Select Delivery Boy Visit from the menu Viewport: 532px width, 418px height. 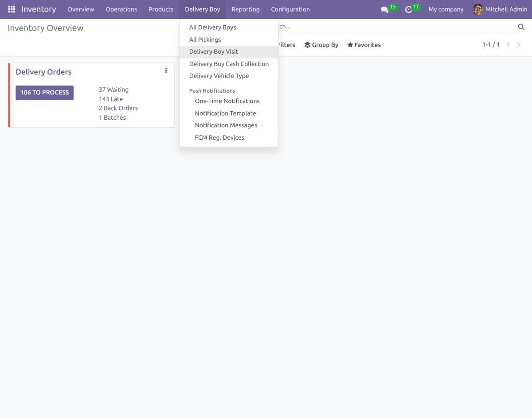click(213, 51)
